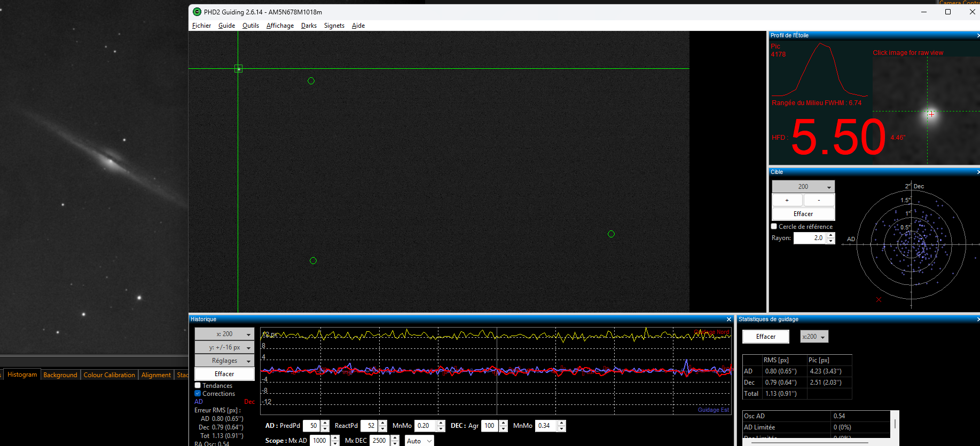Click Effacer in the Historique panel
This screenshot has height=446, width=980.
coord(224,374)
